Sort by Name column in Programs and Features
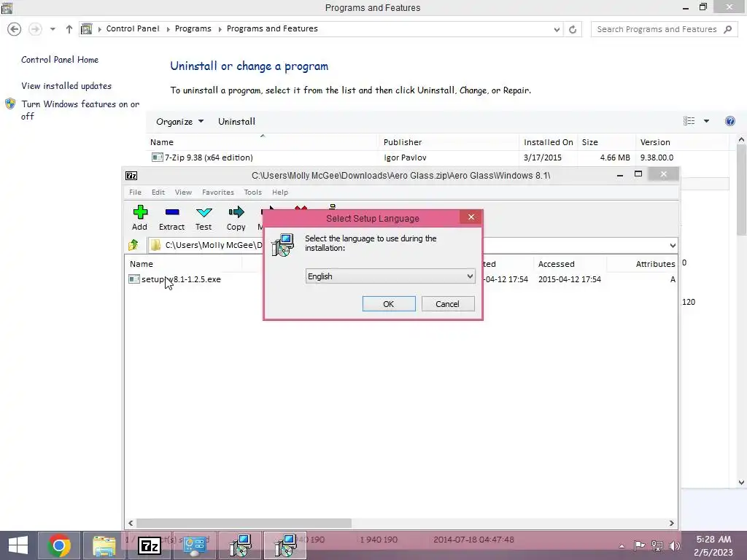This screenshot has width=747, height=560. (262, 142)
